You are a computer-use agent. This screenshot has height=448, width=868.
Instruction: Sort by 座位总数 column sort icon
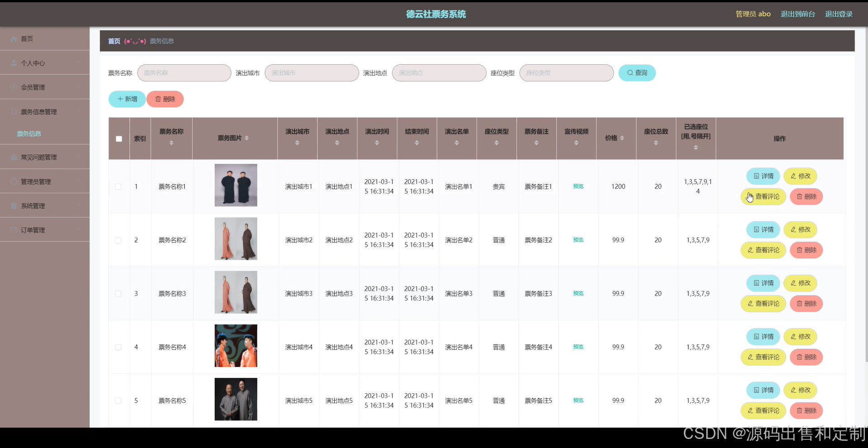(x=656, y=143)
